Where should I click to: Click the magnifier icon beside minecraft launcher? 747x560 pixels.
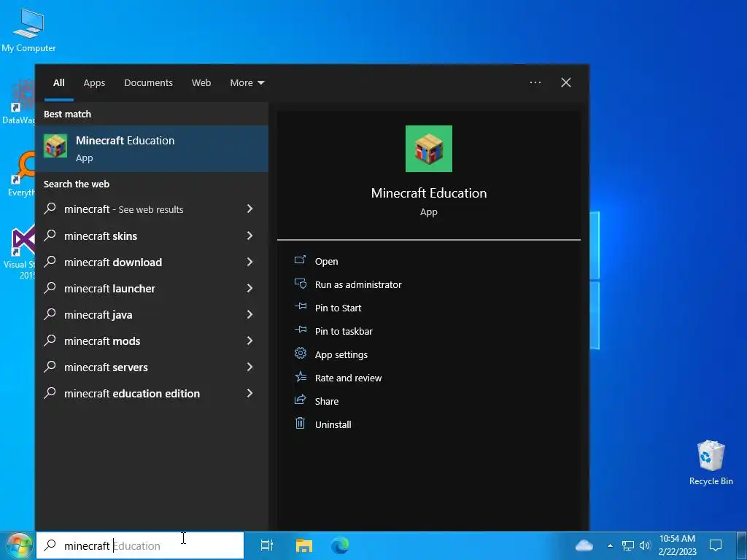point(50,287)
